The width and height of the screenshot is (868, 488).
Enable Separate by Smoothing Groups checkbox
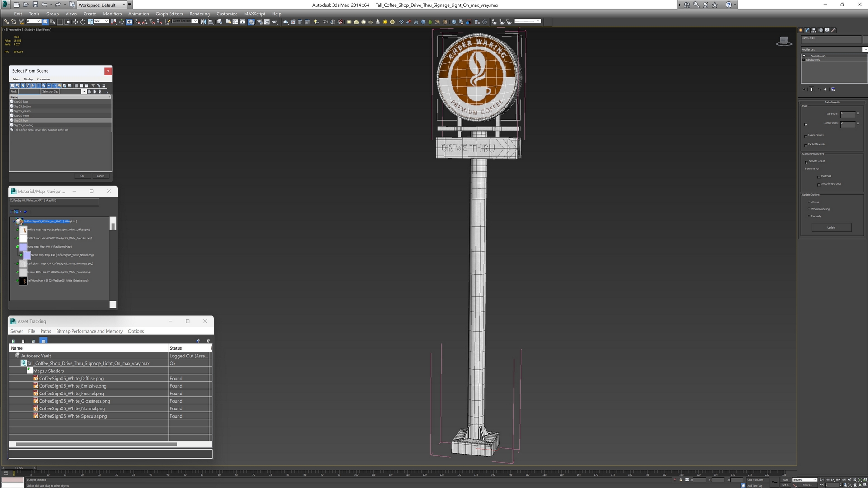tap(819, 184)
